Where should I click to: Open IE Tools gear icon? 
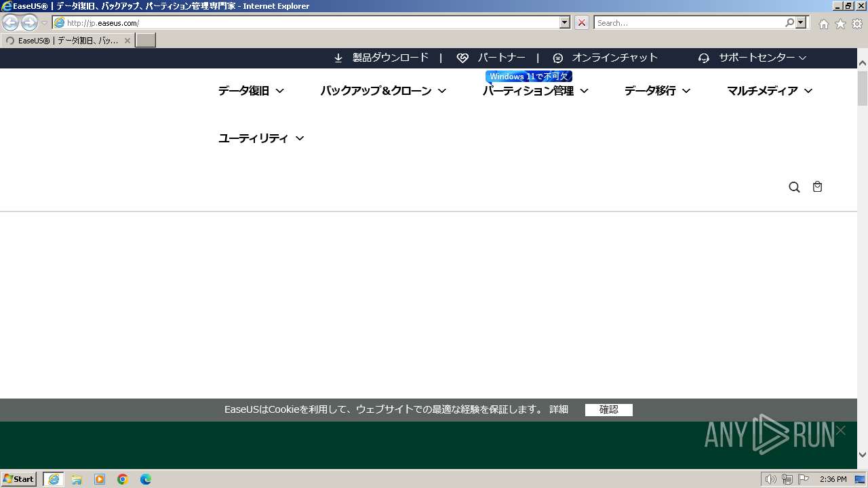click(x=857, y=24)
